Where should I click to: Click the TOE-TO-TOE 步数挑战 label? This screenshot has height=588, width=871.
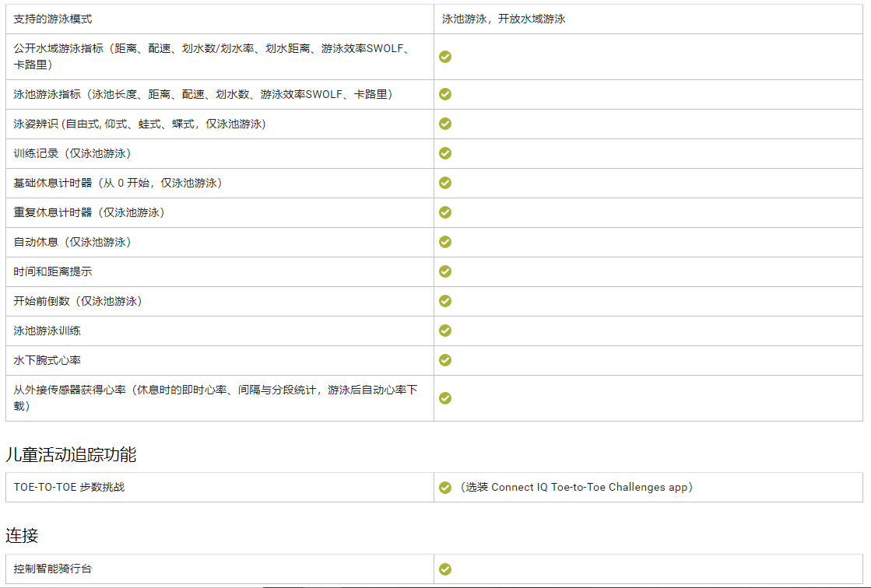69,488
